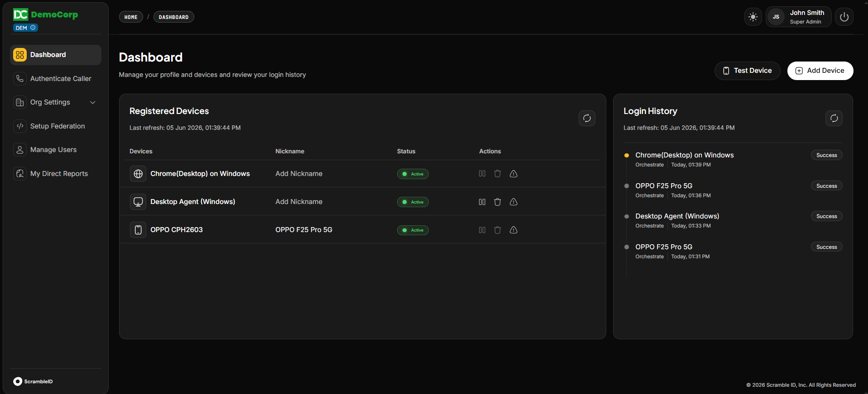Click Active status of Chrome device

pos(413,174)
